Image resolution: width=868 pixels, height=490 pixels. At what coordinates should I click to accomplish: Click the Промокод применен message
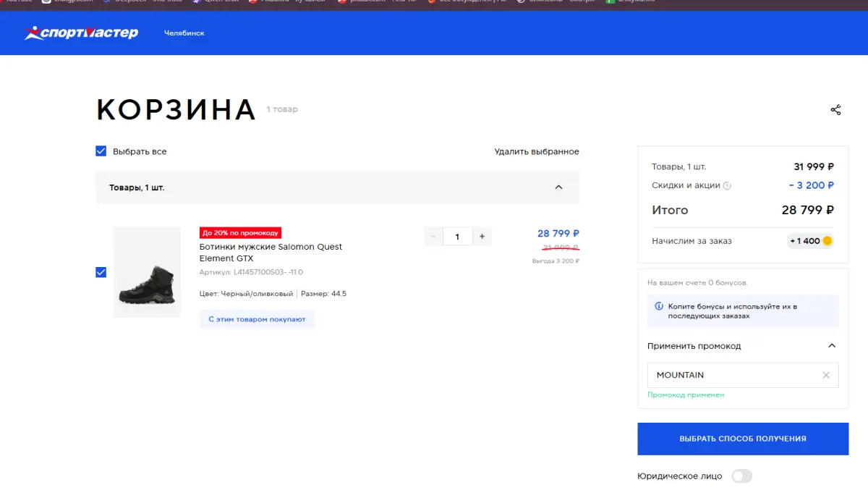(686, 395)
